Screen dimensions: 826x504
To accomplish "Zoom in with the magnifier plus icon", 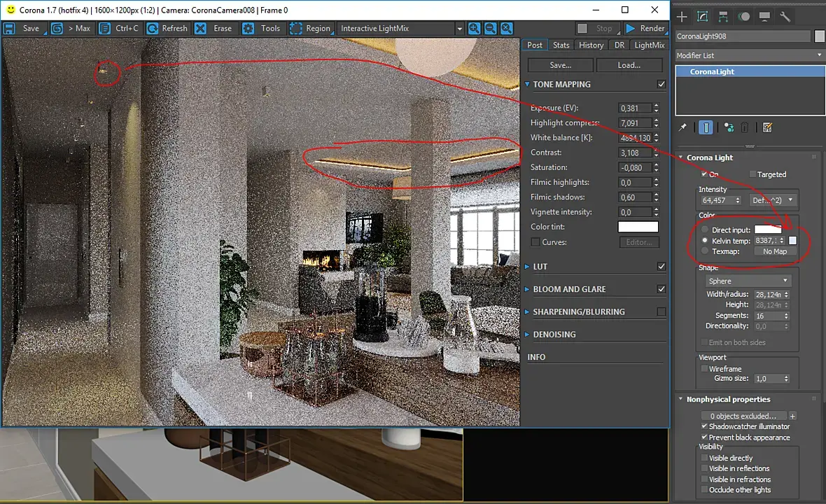I will [x=474, y=29].
